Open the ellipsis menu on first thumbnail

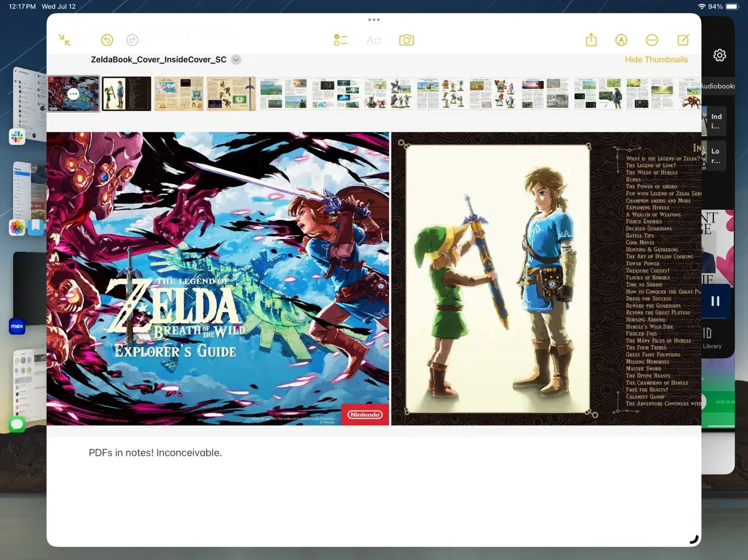(x=73, y=94)
